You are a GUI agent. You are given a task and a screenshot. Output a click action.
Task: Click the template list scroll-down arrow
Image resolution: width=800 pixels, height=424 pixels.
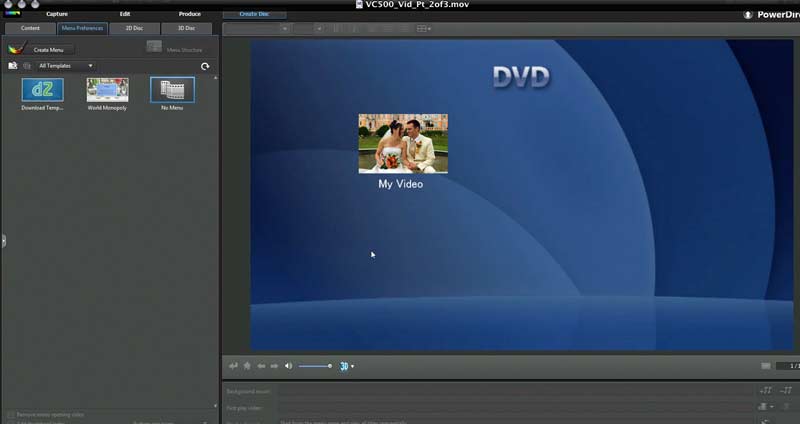point(215,406)
